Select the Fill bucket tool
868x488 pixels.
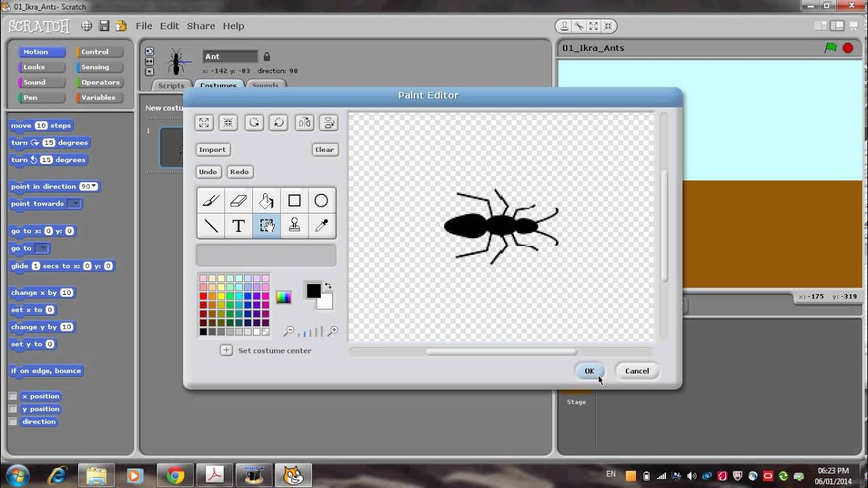(267, 201)
